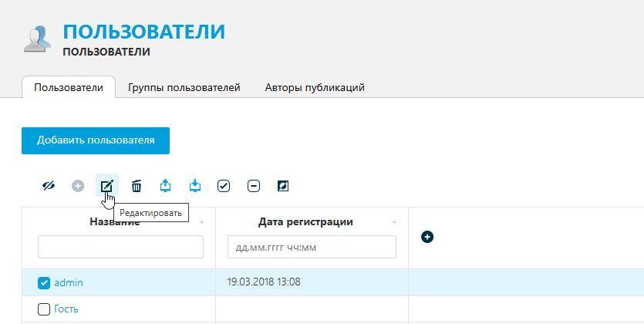Screen dimensions: 644x324
Task: Click the Дата регистрации column header
Action: tap(305, 222)
